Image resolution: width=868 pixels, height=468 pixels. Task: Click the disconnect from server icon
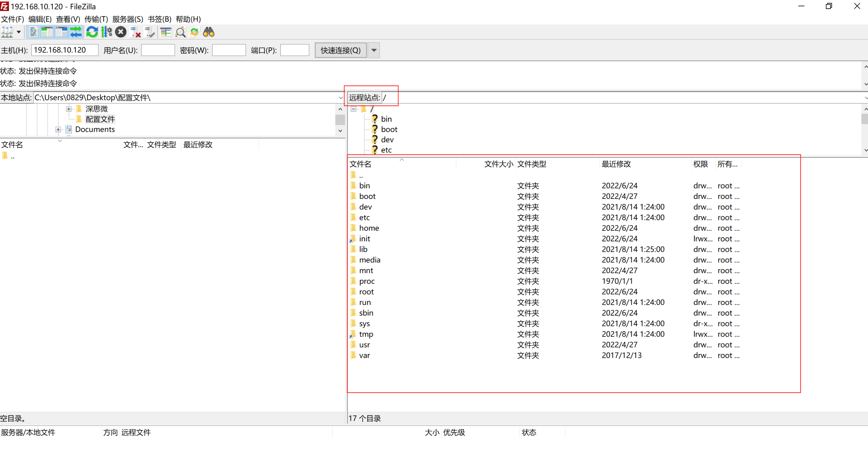(135, 32)
